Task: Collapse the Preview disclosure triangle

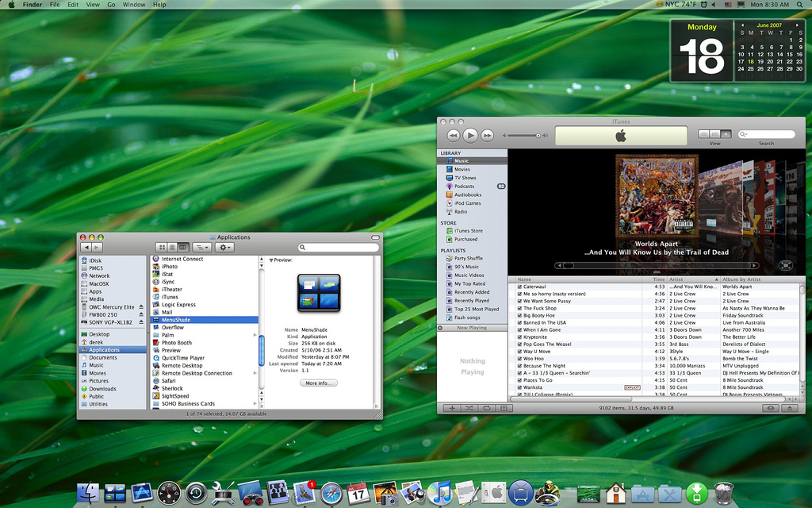Action: (270, 260)
